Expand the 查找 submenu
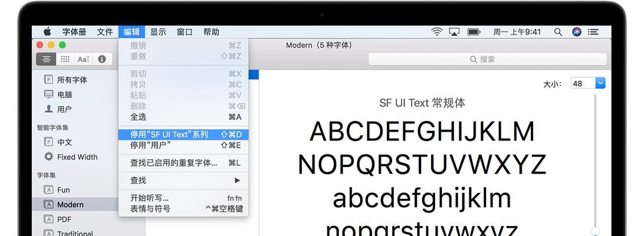The image size is (644, 236). [x=183, y=181]
